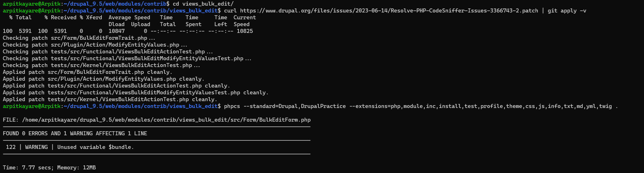Click the curl current speed value 10825
The height and width of the screenshot is (173, 644).
coord(244,31)
